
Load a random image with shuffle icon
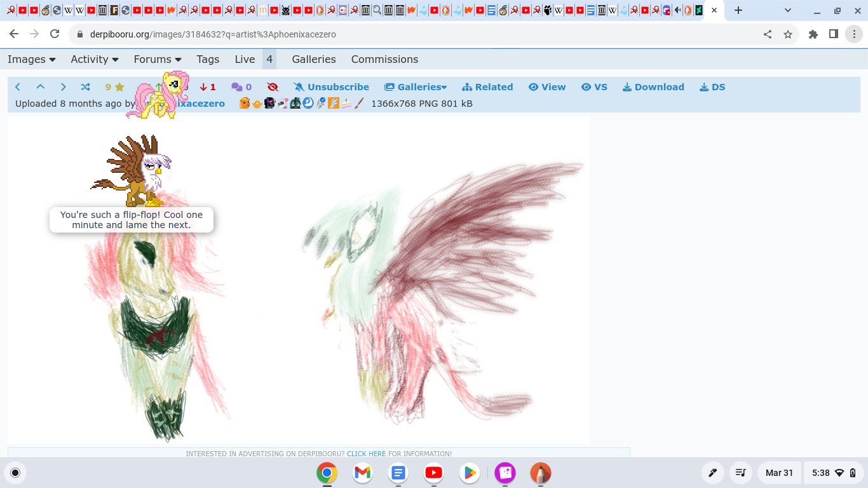point(86,87)
